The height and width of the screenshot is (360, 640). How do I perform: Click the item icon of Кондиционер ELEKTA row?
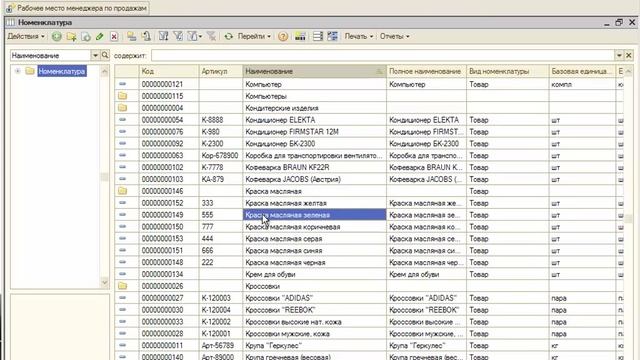coord(122,120)
